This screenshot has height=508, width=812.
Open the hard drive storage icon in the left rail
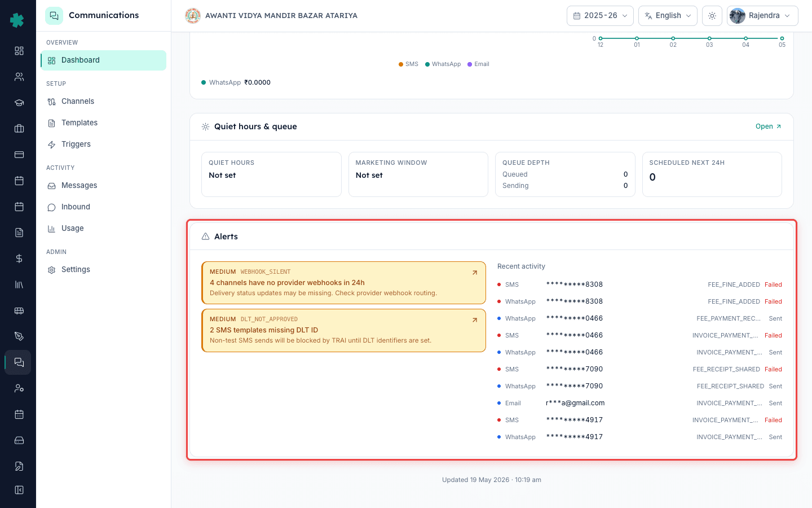(x=19, y=440)
